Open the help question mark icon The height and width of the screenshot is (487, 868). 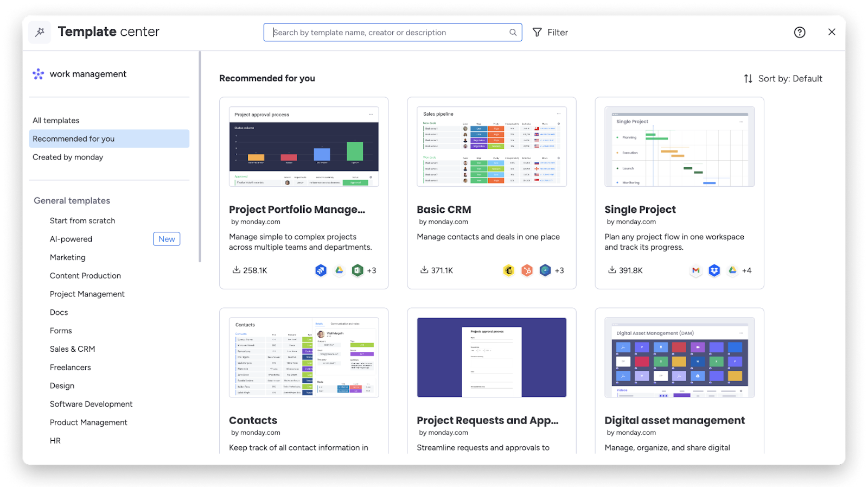pos(800,33)
